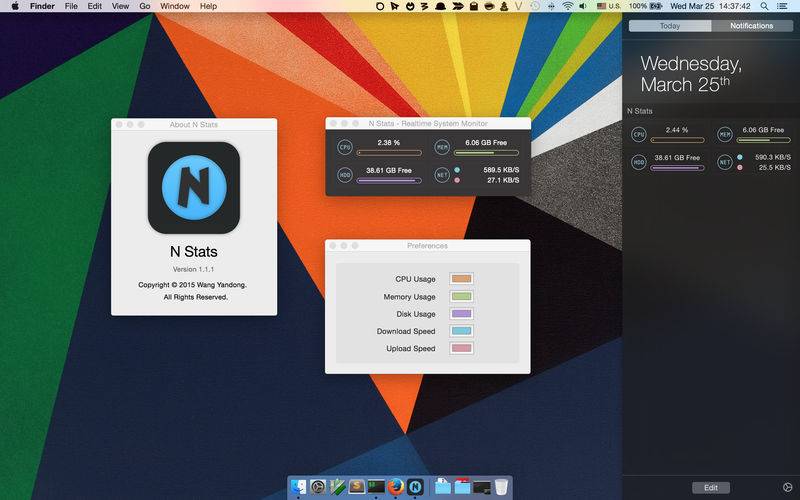The image size is (800, 500).
Task: Click the CPU icon in N Stats monitor window
Action: point(345,147)
